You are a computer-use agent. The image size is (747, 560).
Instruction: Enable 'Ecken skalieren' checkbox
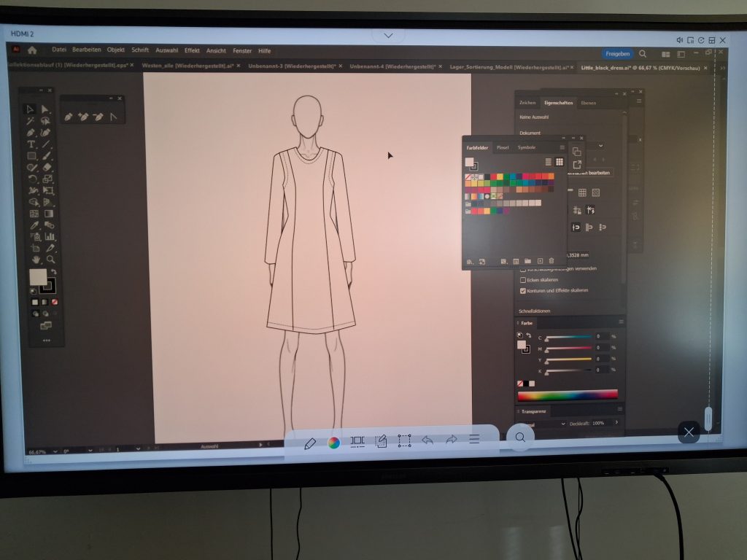click(x=522, y=280)
